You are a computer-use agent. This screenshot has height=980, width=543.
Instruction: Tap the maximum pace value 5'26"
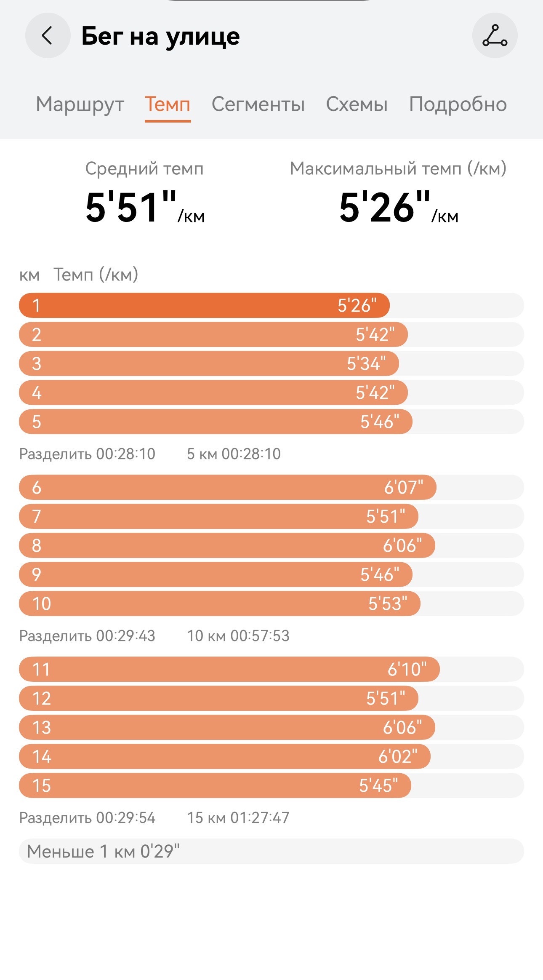(x=399, y=207)
